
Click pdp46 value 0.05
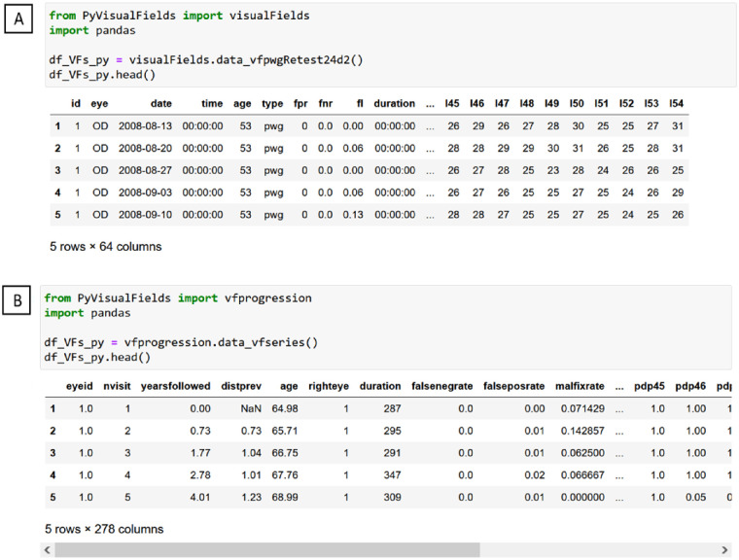[x=695, y=498]
